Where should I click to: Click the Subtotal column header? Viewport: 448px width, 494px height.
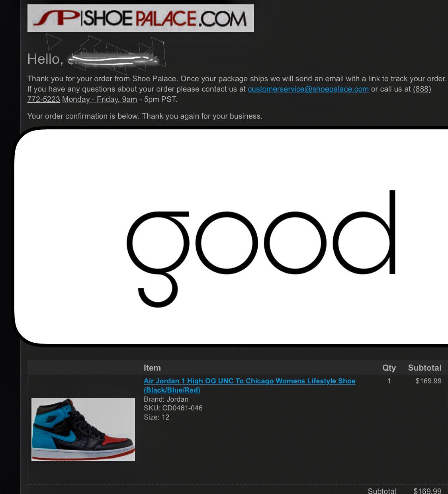(425, 368)
